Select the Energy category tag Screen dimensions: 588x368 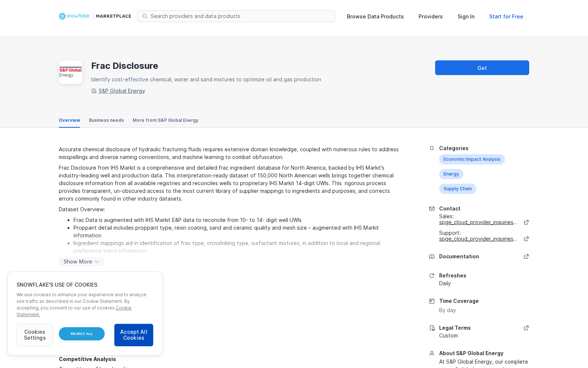(x=451, y=174)
